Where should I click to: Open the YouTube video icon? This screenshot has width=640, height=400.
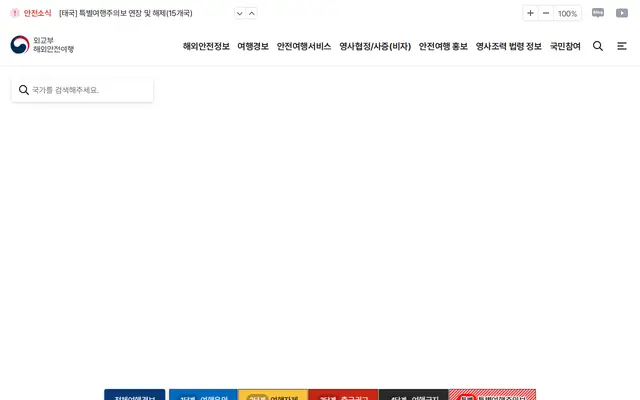[622, 13]
